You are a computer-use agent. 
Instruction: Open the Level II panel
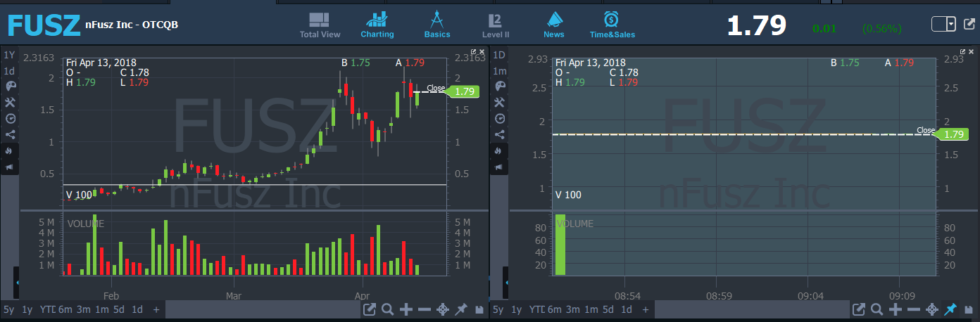pyautogui.click(x=495, y=25)
